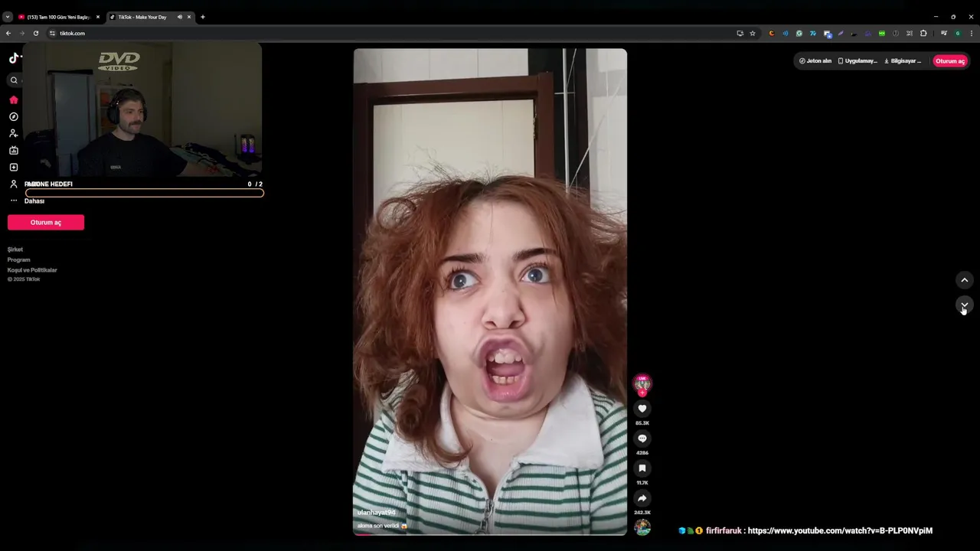Reload the page with the refresh icon
The height and width of the screenshot is (551, 980).
click(x=36, y=34)
